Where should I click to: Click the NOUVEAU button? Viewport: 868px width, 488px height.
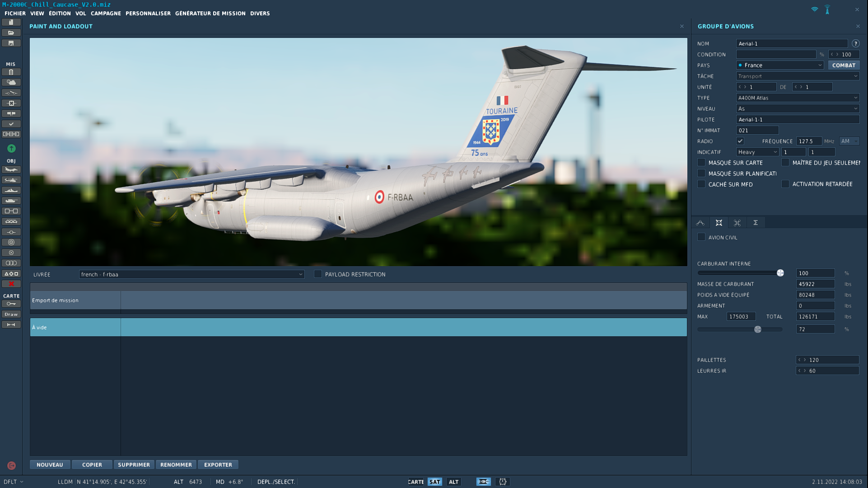[50, 465]
